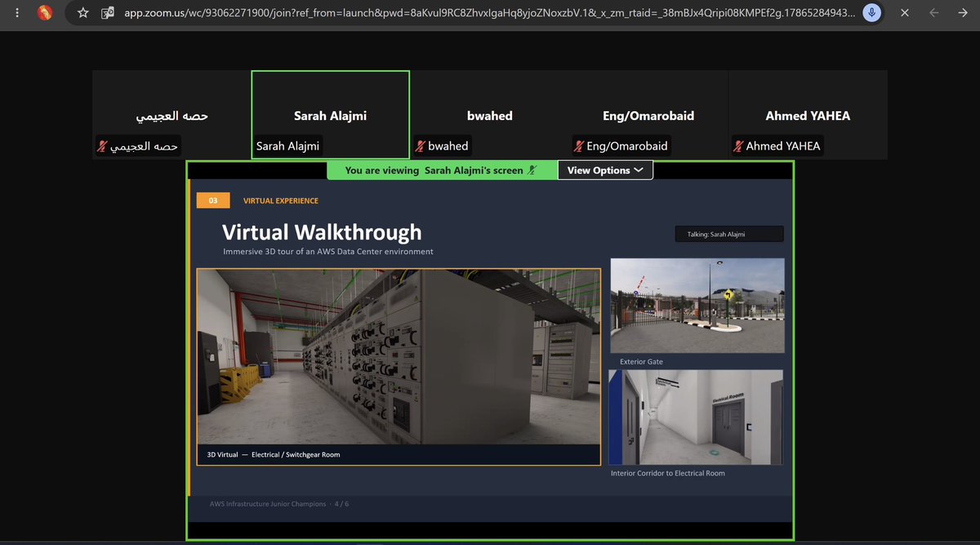The image size is (980, 545).
Task: Click the '3D Virtual — Electrical / Switchgear Room' caption
Action: [x=273, y=454]
